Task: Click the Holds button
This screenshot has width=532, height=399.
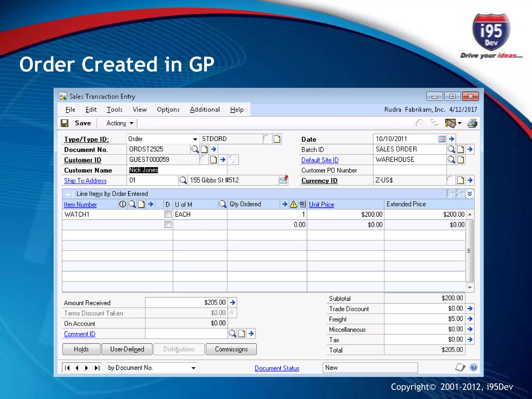Action: (81, 349)
